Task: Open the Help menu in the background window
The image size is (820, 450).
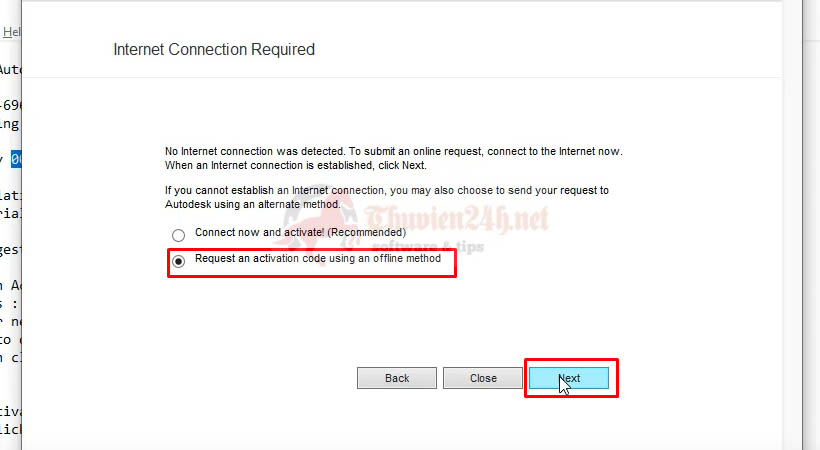Action: (x=12, y=32)
